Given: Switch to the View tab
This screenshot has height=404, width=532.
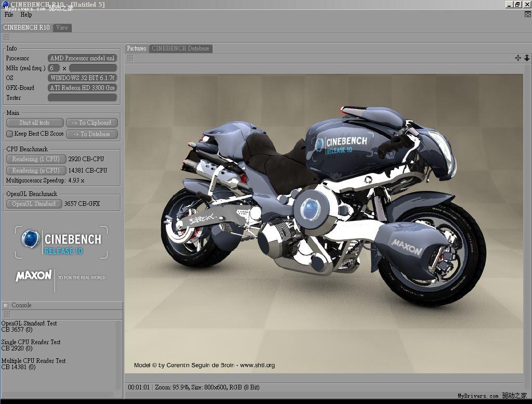Looking at the screenshot, I should pos(62,28).
